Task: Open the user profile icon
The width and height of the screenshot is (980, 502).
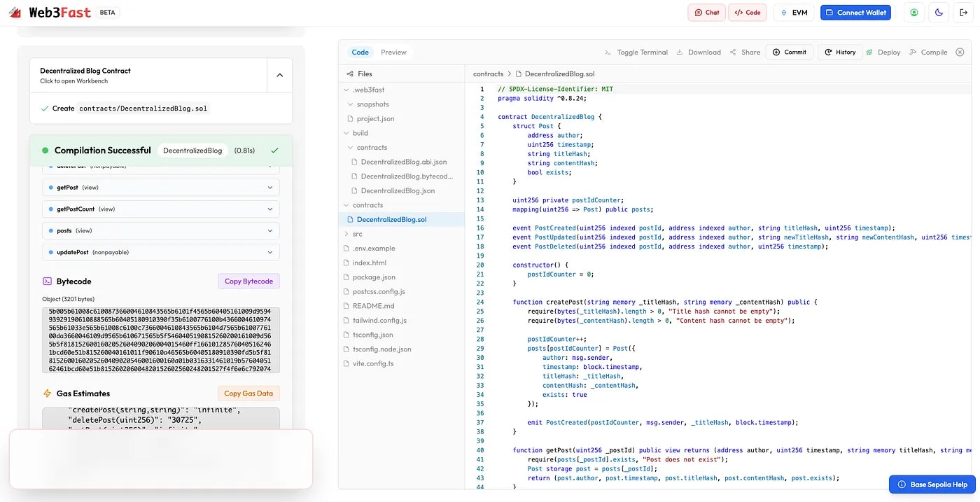Action: (914, 13)
